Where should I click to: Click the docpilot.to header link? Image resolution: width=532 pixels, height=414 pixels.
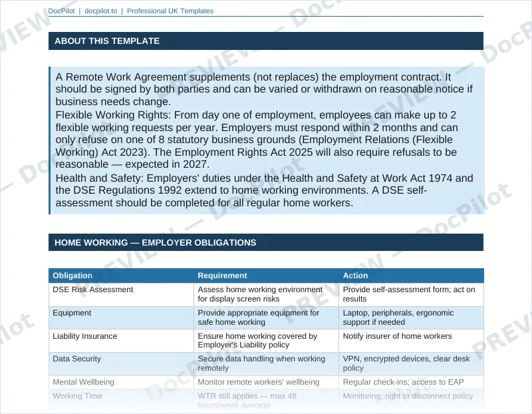click(101, 11)
